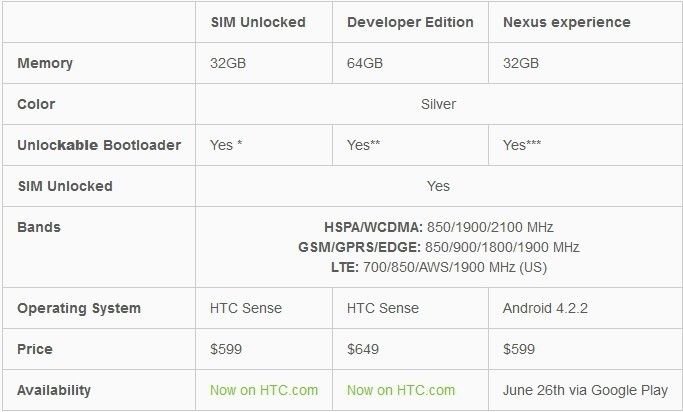Screen dimensions: 683x412
Task: Select the 'Color' row label
Action: pyautogui.click(x=36, y=104)
